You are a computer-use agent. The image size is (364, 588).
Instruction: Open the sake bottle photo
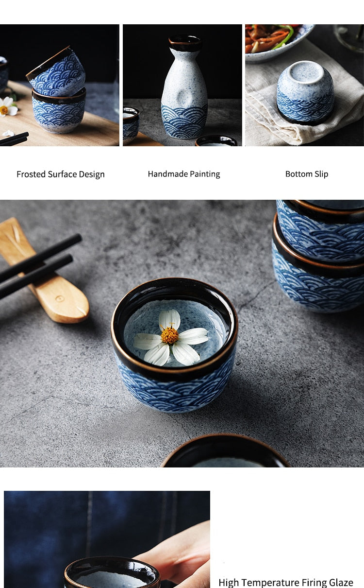pyautogui.click(x=182, y=85)
